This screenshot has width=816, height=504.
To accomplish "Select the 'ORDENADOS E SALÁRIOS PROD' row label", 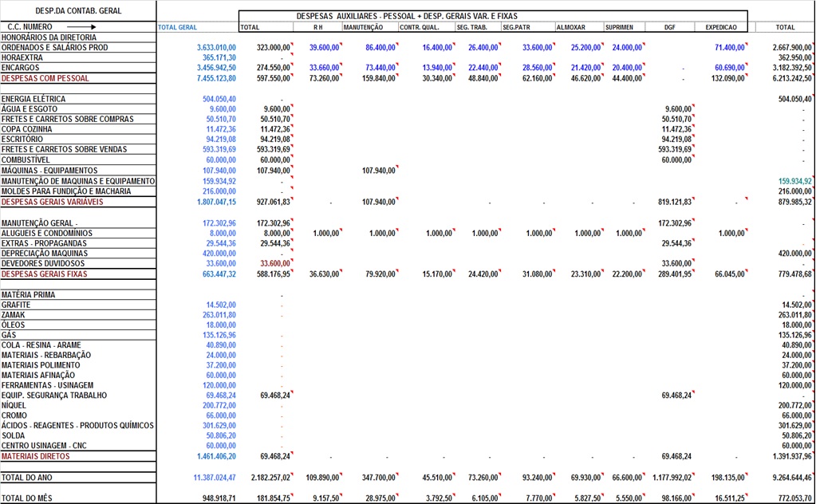I will click(x=55, y=47).
